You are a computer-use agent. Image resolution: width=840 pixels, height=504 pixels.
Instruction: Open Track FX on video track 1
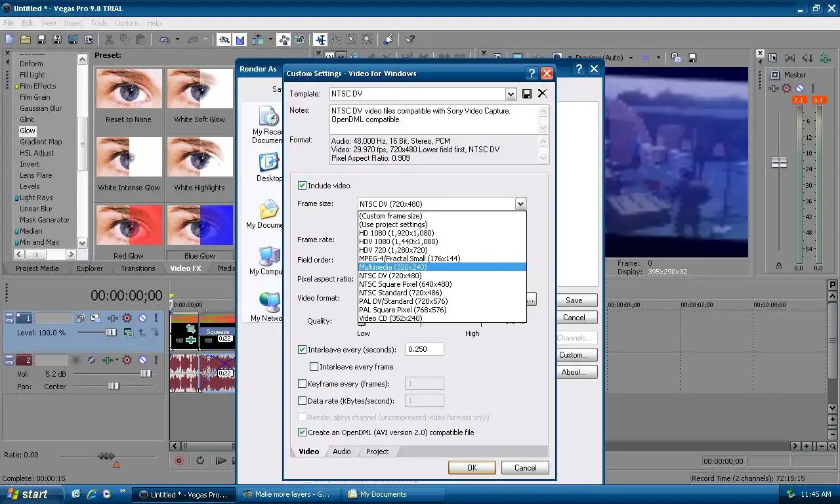[113, 318]
